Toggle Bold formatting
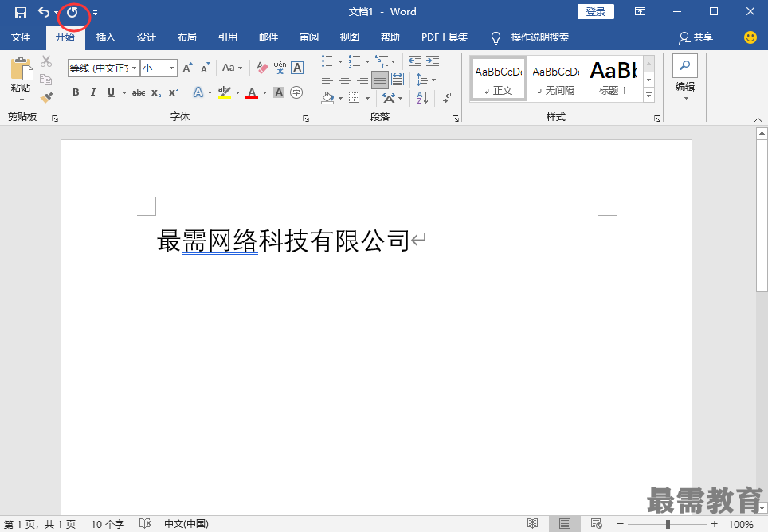This screenshot has height=532, width=768. [76, 92]
